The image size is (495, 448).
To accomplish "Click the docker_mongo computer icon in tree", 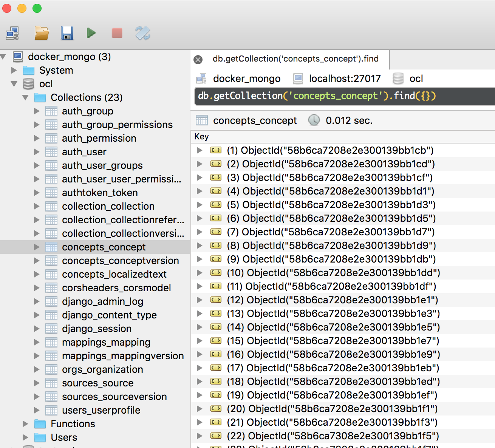I will 18,57.
